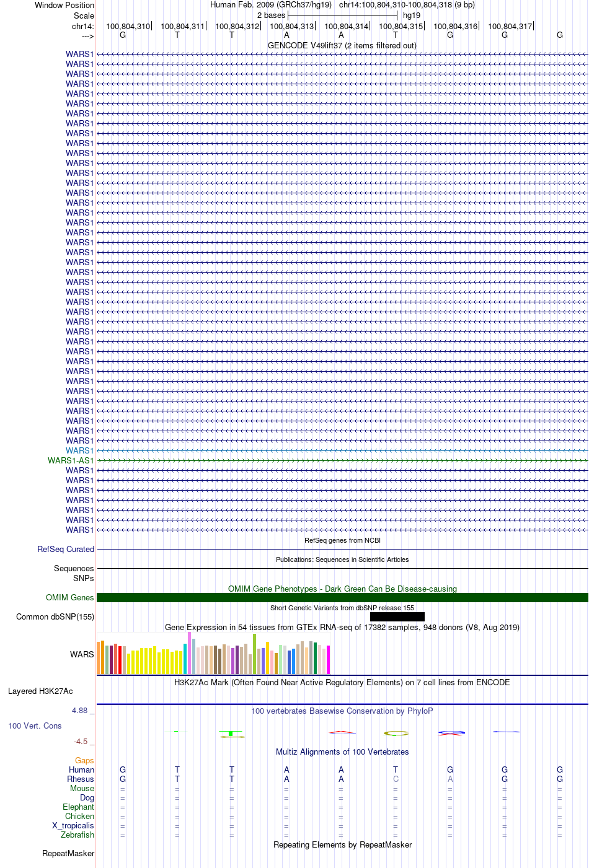This screenshot has height=868, width=589.
Task: Select the light-blue WARS1 transcript label
Action: [80, 450]
